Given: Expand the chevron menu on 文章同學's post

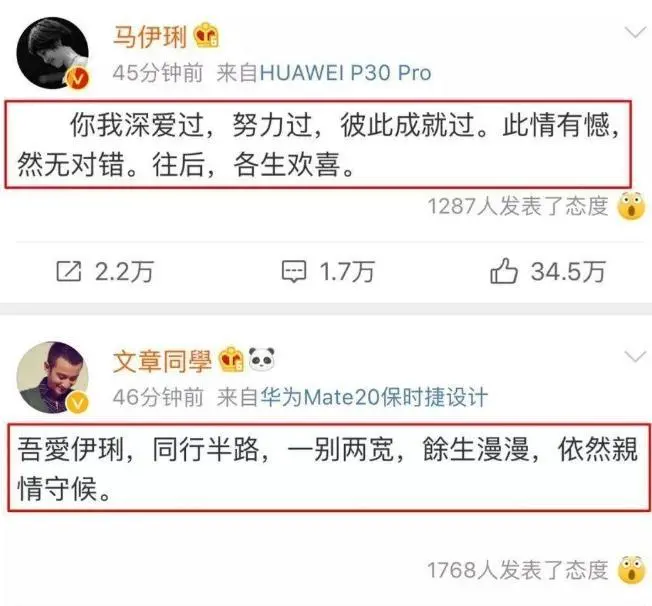Looking at the screenshot, I should (635, 356).
